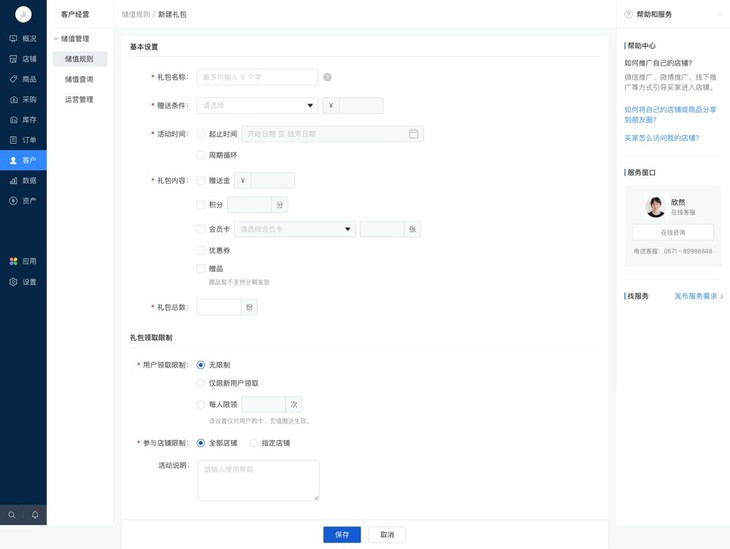Open the 赠送条件 dropdown
Viewport: 730px width, 549px height.
(257, 105)
